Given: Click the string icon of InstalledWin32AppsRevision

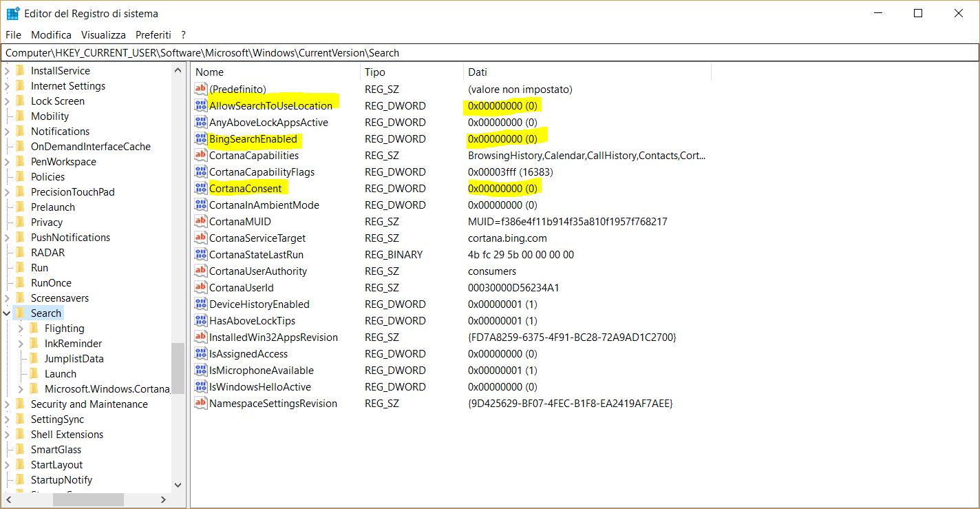Looking at the screenshot, I should [200, 337].
